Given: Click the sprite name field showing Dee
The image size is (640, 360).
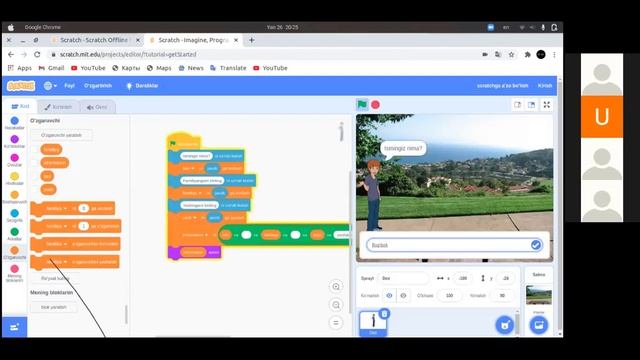Looking at the screenshot, I should (403, 278).
